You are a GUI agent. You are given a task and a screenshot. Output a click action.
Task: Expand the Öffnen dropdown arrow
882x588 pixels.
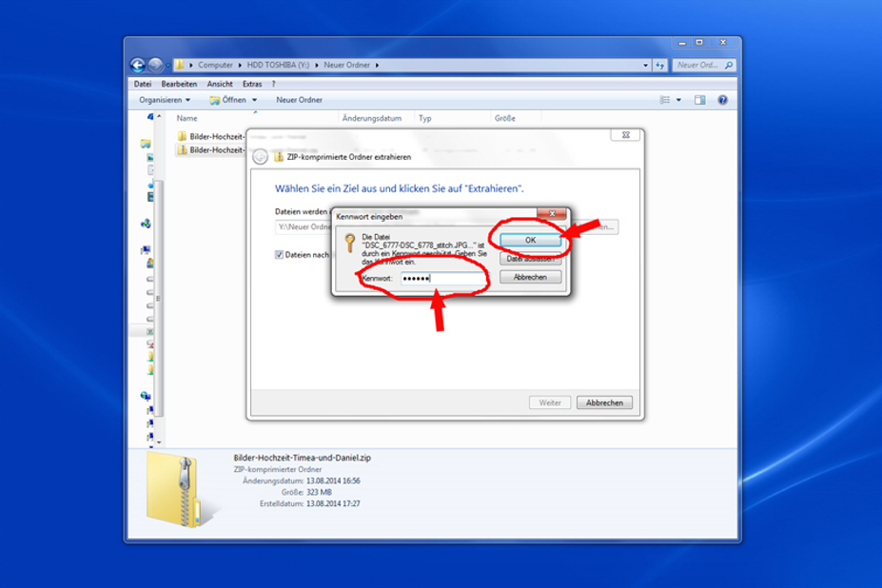click(255, 100)
